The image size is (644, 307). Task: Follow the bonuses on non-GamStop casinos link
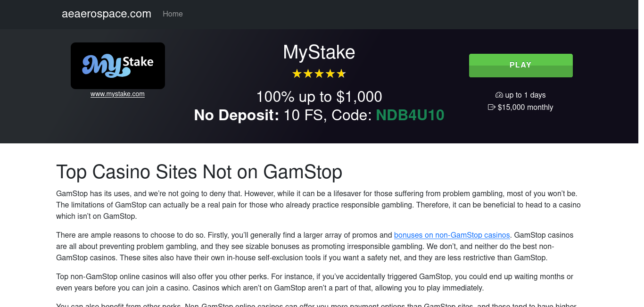tap(452, 235)
